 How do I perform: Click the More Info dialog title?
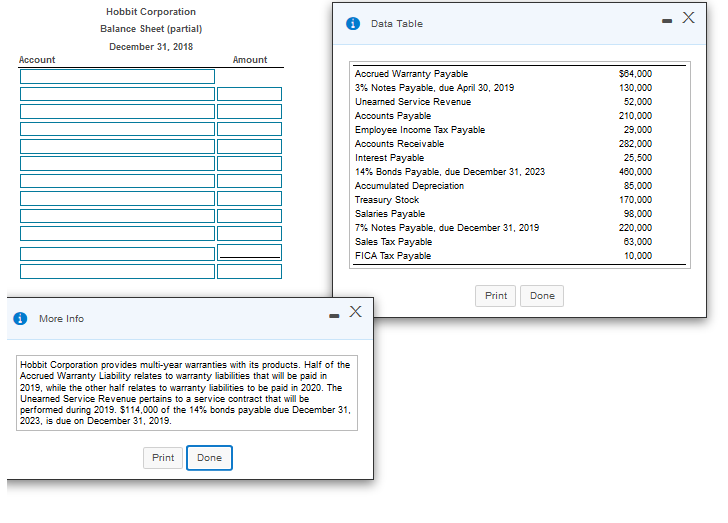pyautogui.click(x=61, y=319)
